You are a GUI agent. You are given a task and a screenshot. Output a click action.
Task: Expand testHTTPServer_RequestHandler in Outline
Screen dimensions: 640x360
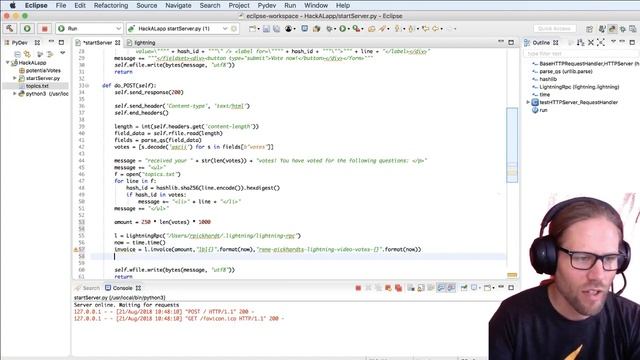click(528, 102)
